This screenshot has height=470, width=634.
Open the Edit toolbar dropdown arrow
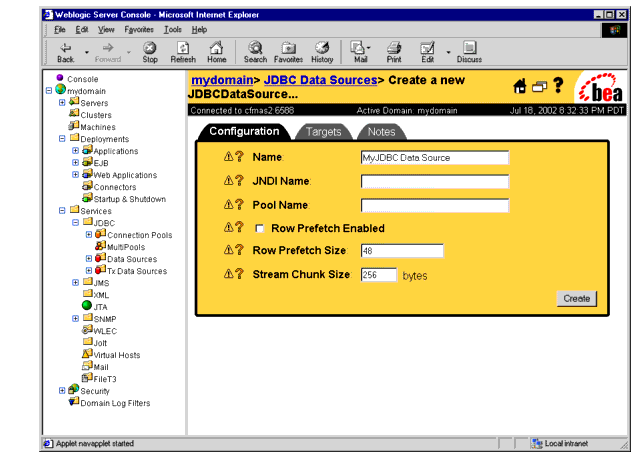pos(448,53)
